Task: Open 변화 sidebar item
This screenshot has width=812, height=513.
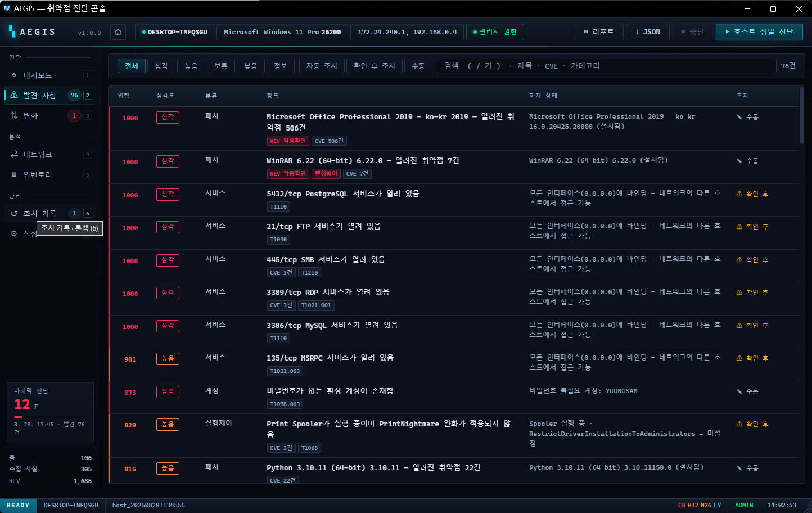Action: 50,115
